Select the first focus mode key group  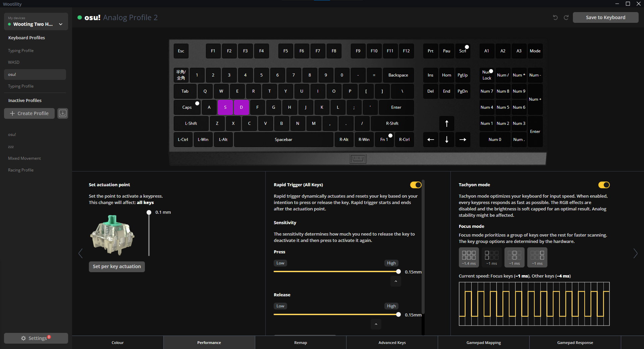[x=469, y=257]
